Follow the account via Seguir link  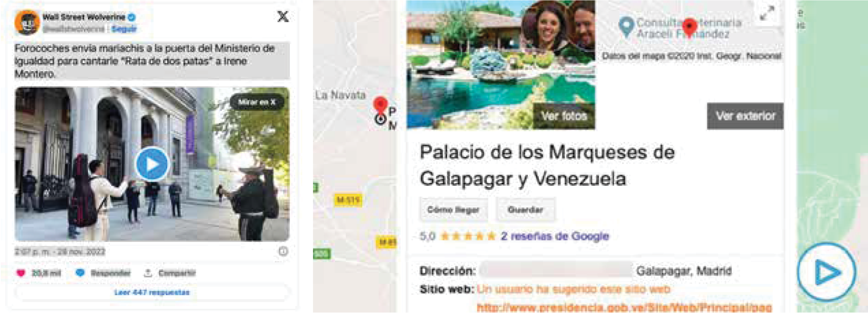[124, 29]
